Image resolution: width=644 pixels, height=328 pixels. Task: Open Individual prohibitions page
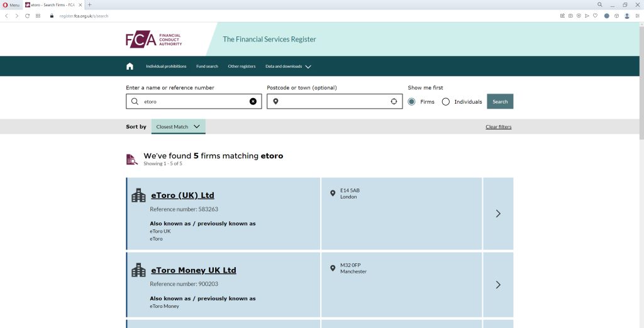(166, 66)
